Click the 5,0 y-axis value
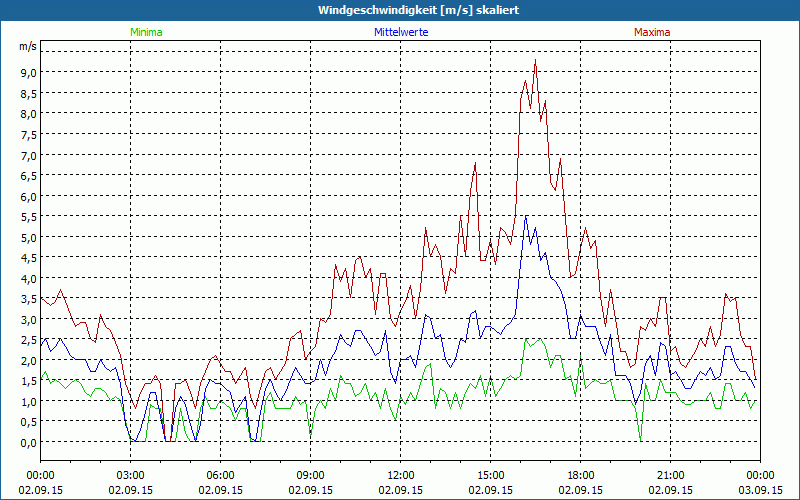This screenshot has height=500, width=800. [29, 237]
